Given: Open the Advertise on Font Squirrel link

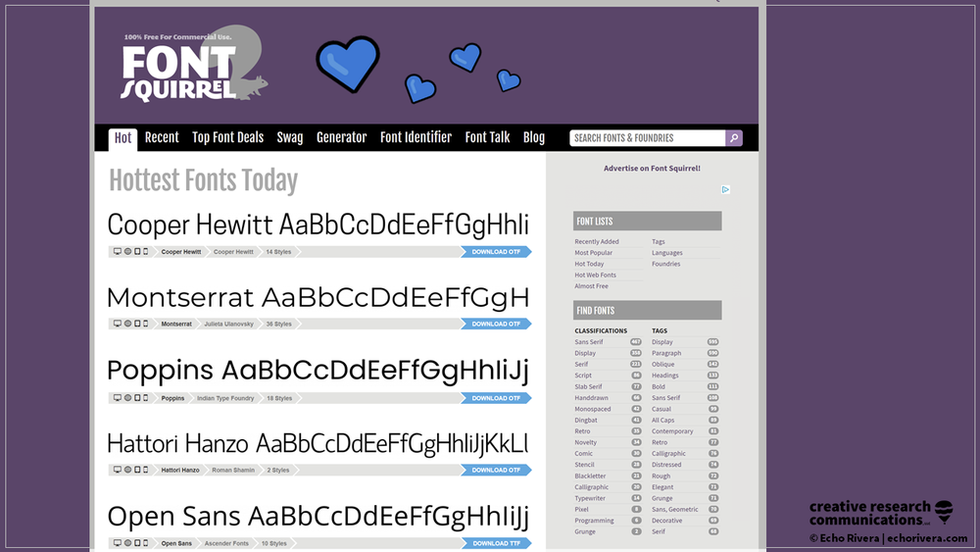Looking at the screenshot, I should pos(652,169).
